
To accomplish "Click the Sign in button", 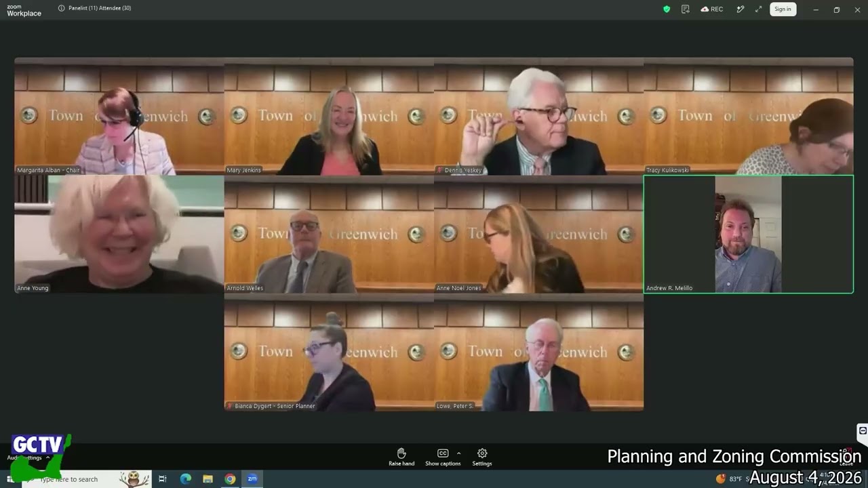I will click(783, 9).
